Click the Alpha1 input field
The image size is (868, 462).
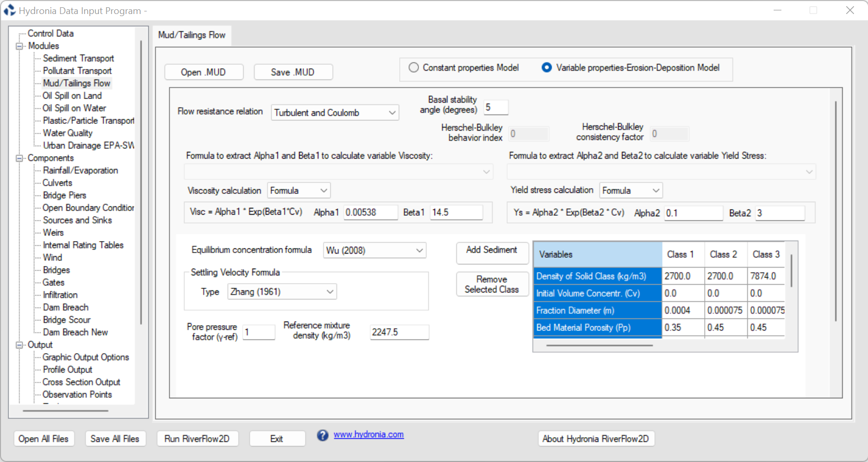371,212
